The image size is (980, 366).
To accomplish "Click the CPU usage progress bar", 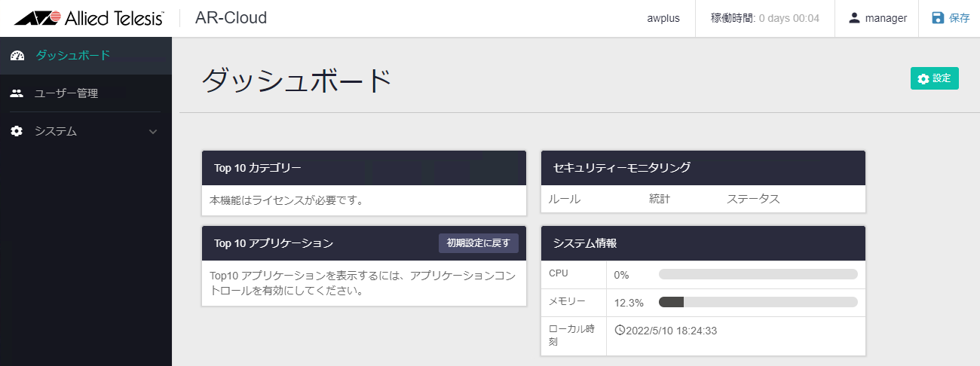I will (758, 274).
